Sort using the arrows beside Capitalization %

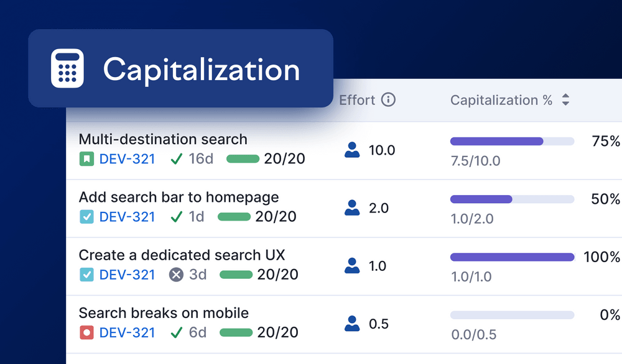(565, 100)
